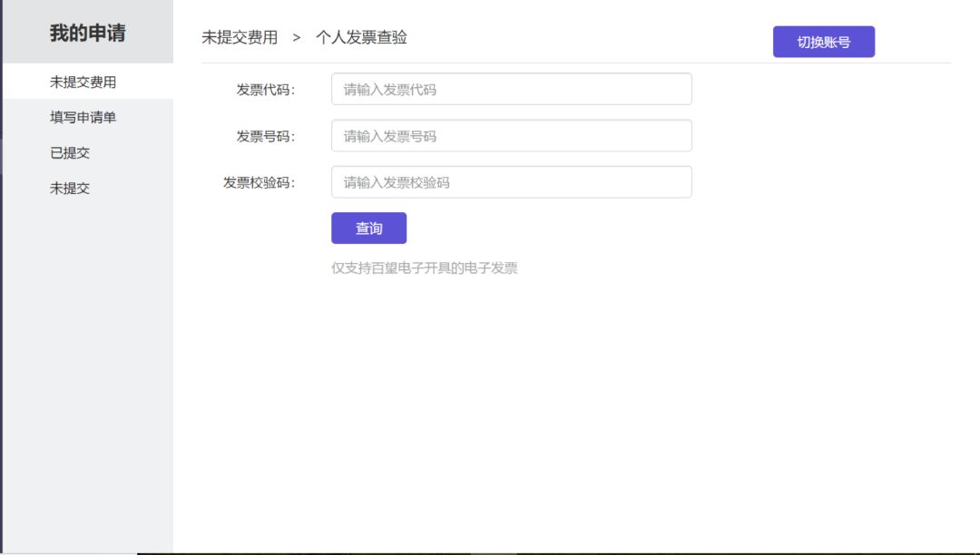
Task: Click the breadcrumb > separator arrow
Action: click(x=297, y=38)
